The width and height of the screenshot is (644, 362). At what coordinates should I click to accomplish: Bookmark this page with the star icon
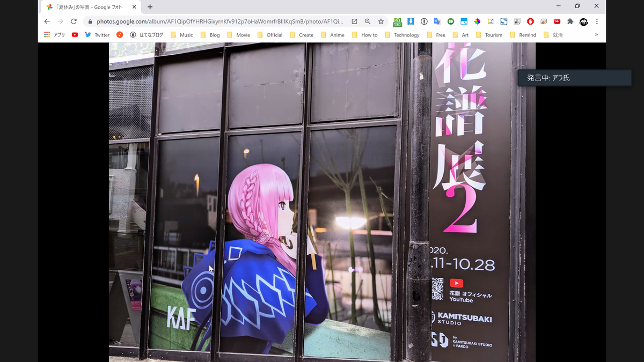point(381,21)
